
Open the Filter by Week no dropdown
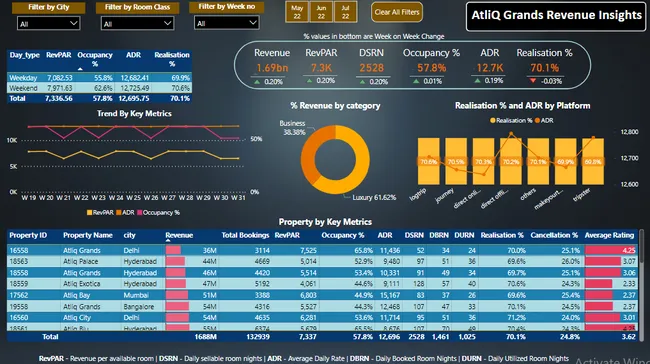(227, 23)
